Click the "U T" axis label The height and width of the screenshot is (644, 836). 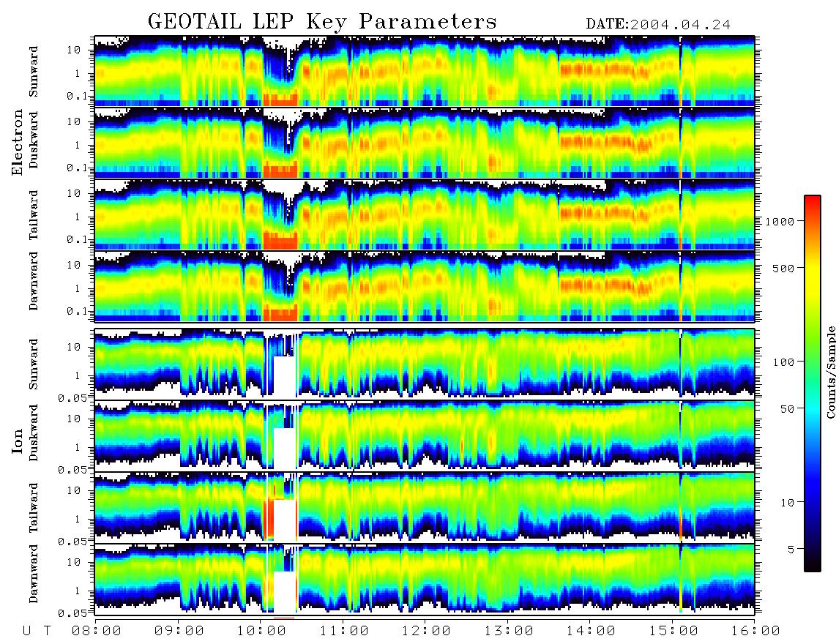pos(37,632)
